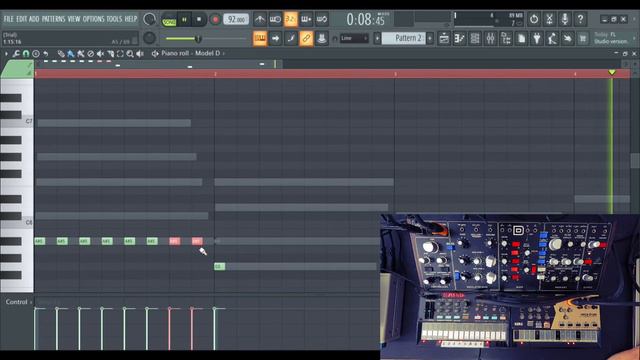This screenshot has height=360, width=640.
Task: Click the project document icon
Action: pos(521,38)
